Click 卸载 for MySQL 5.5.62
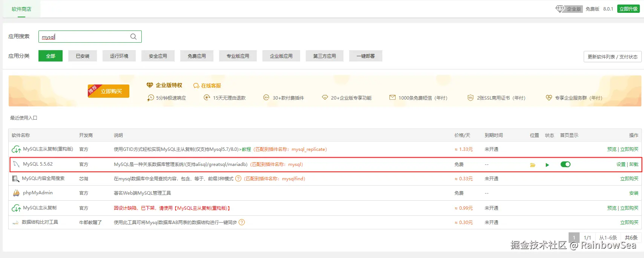Image resolution: width=644 pixels, height=258 pixels. tap(634, 164)
